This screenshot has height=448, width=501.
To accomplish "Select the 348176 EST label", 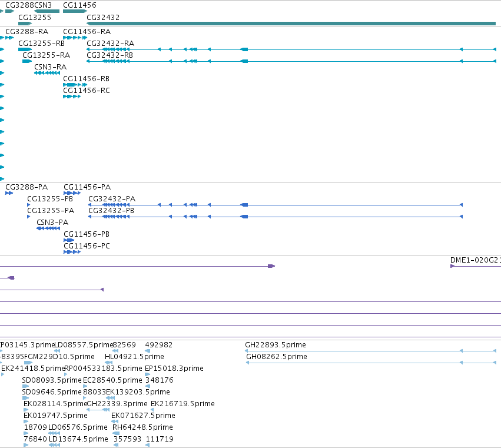I will click(x=160, y=380).
